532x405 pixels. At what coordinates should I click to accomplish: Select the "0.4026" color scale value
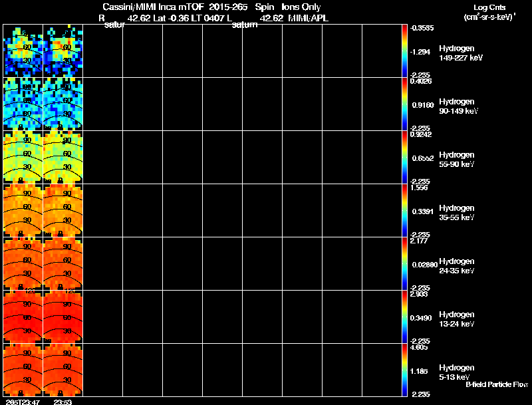coord(421,81)
